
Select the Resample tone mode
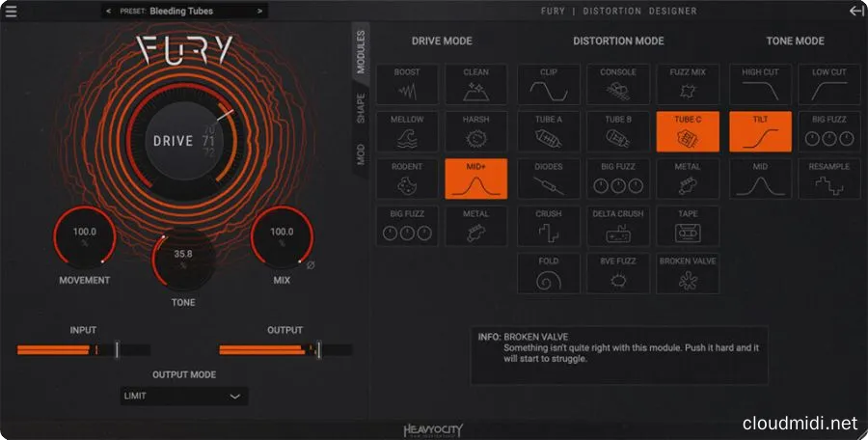pos(829,179)
